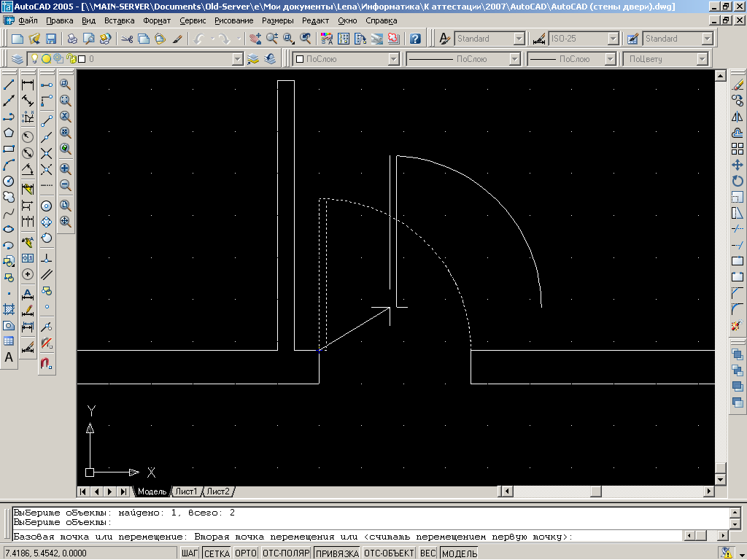Click the Print icon in toolbar

coord(72,39)
